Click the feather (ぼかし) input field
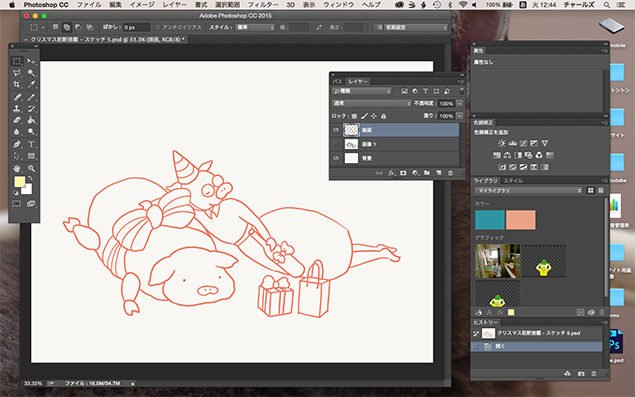This screenshot has width=635, height=397. click(136, 27)
